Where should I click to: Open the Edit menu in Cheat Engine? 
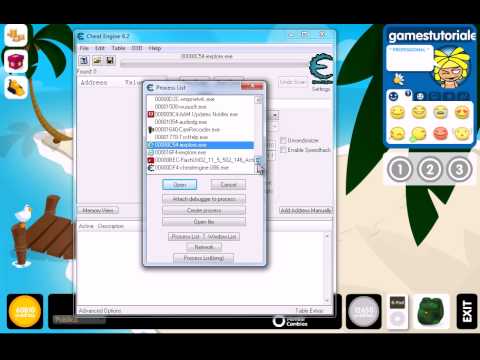[100, 48]
